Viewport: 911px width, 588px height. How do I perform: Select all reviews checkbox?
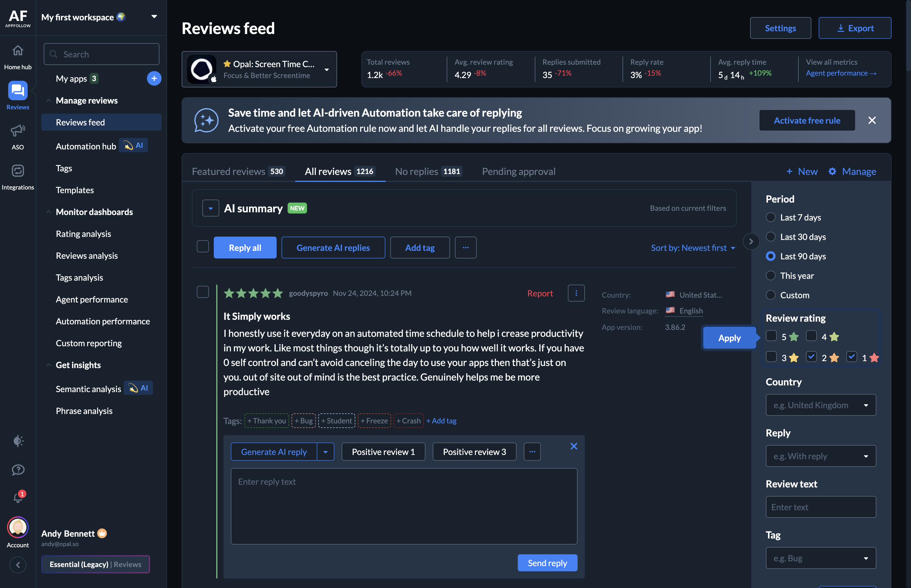pos(203,246)
